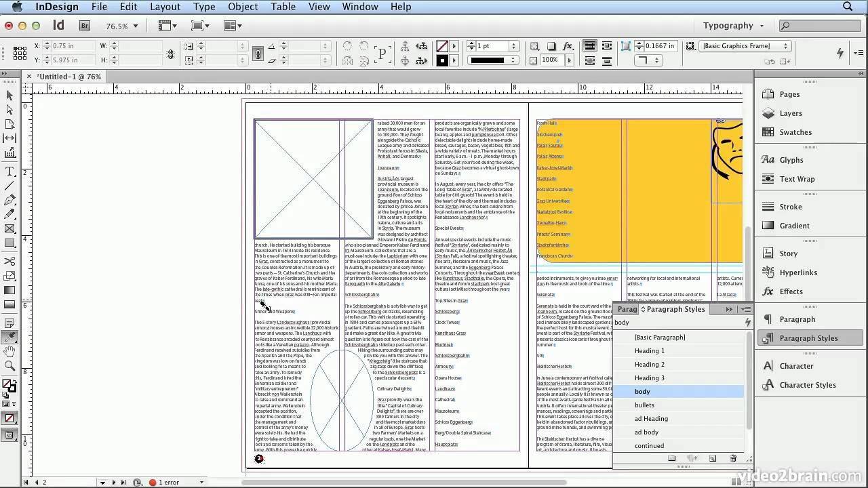This screenshot has height=488, width=868.
Task: Select the black arrow Selection tool
Action: click(9, 96)
